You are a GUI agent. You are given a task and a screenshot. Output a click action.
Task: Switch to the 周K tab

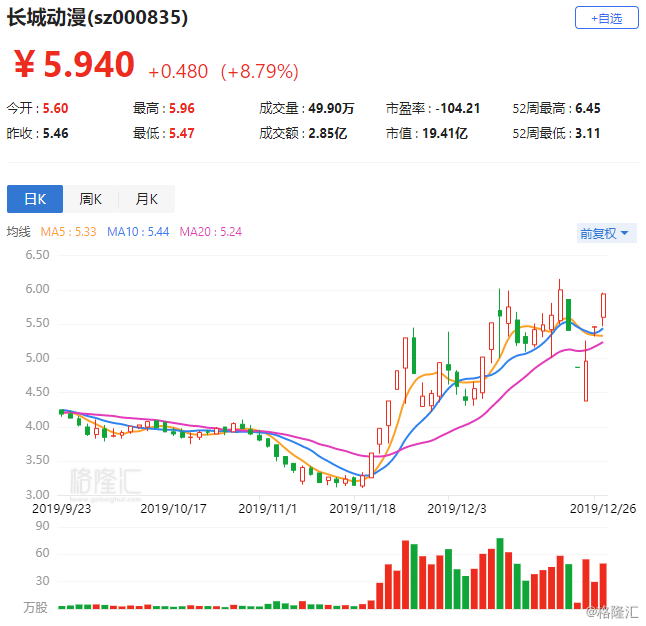91,199
